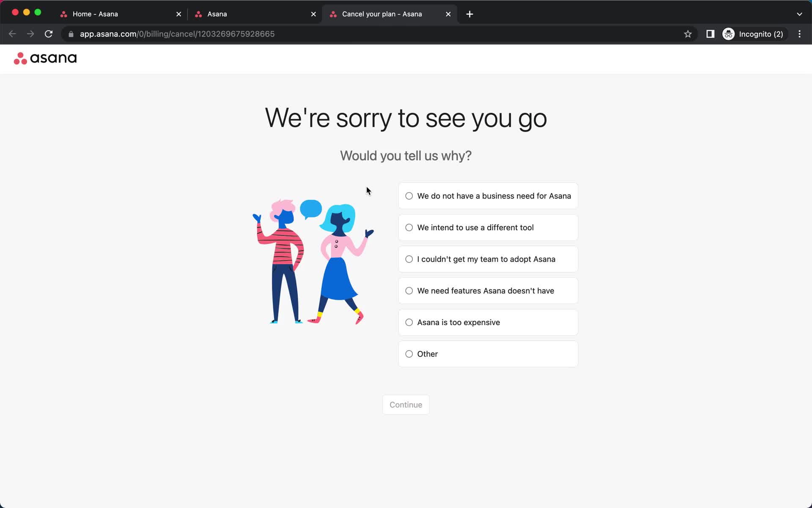Select couldn't get team to adopt Asana
812x508 pixels.
click(x=409, y=259)
